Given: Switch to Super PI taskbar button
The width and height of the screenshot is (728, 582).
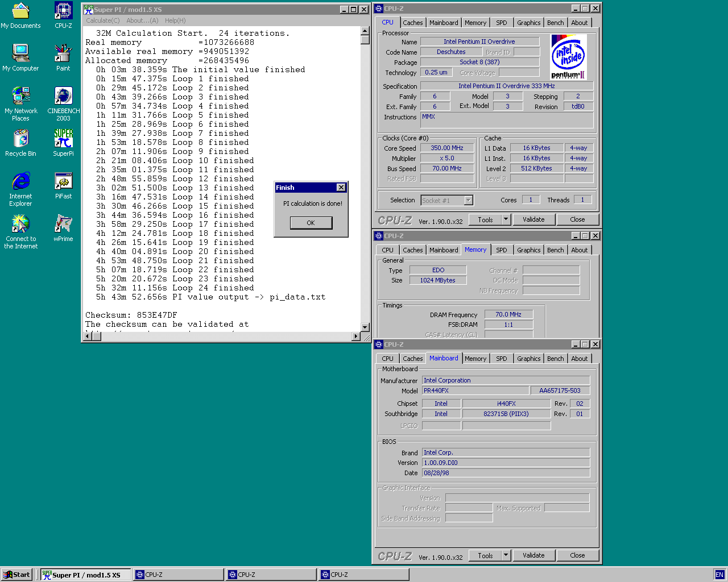Looking at the screenshot, I should [x=85, y=575].
